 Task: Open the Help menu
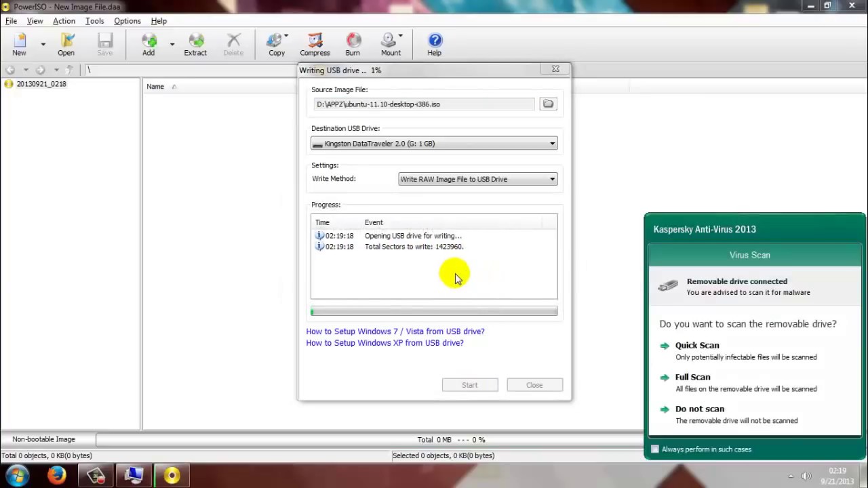point(159,21)
